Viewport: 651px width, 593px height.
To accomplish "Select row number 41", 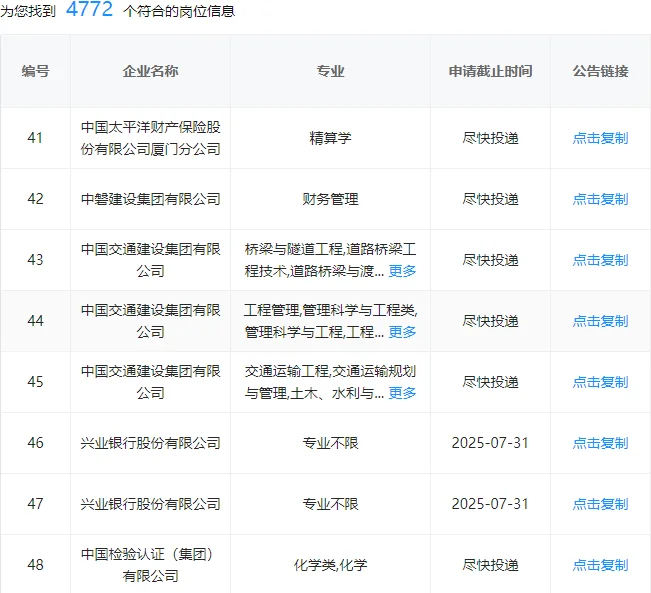I will pos(35,138).
